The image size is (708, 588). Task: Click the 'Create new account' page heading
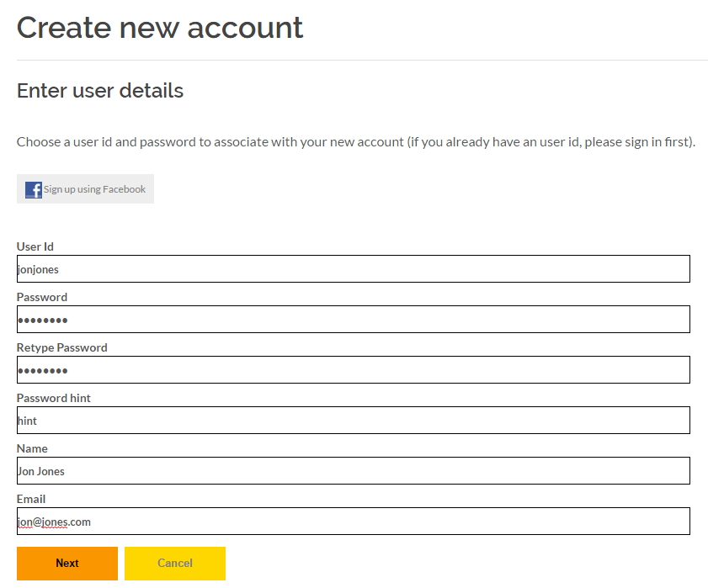tap(160, 28)
